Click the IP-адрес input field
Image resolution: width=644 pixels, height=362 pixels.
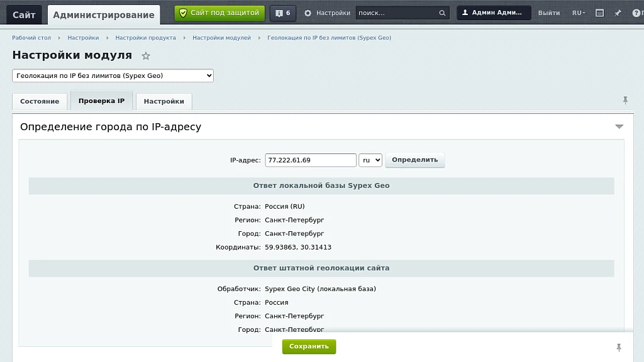click(x=311, y=160)
